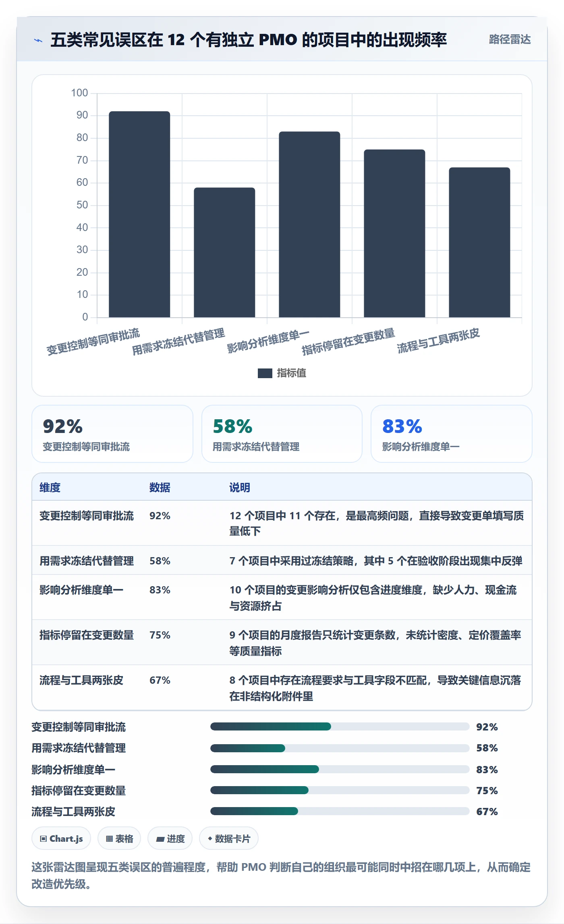Open the 83% 影响分析维度单一 data card
The height and width of the screenshot is (924, 564).
tap(452, 434)
